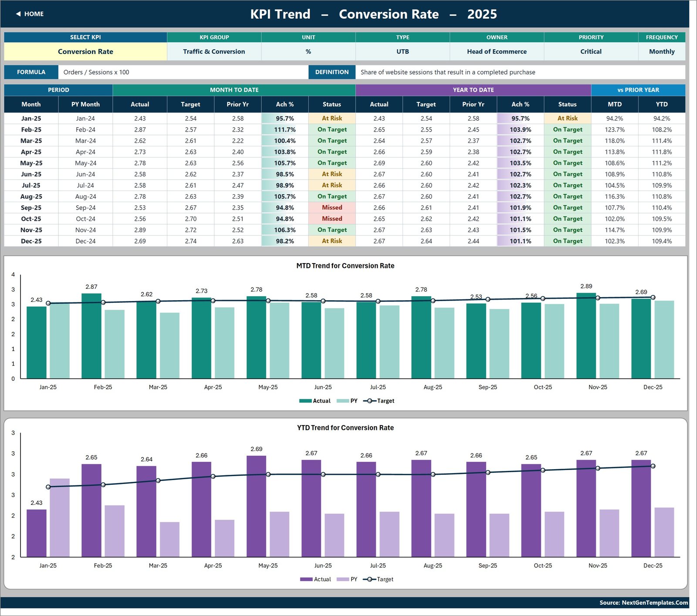697x616 pixels.
Task: Click the KPI definition text
Action: tap(448, 72)
